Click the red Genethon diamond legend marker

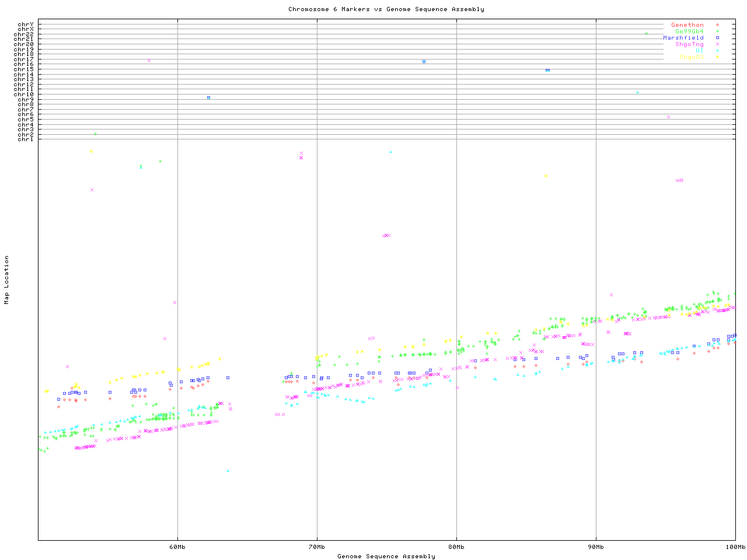[717, 25]
